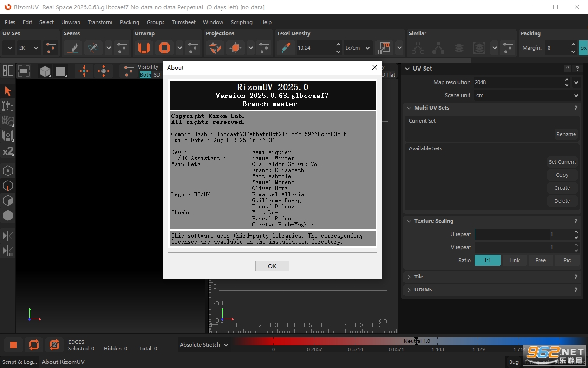
Task: Click the gray cube shading icon
Action: (x=45, y=71)
